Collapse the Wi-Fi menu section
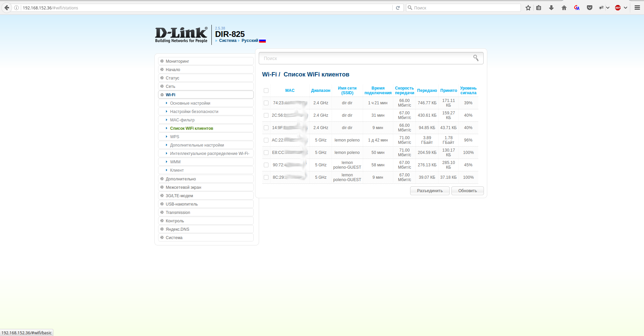Viewport: 644px width, 336px height. (x=206, y=95)
